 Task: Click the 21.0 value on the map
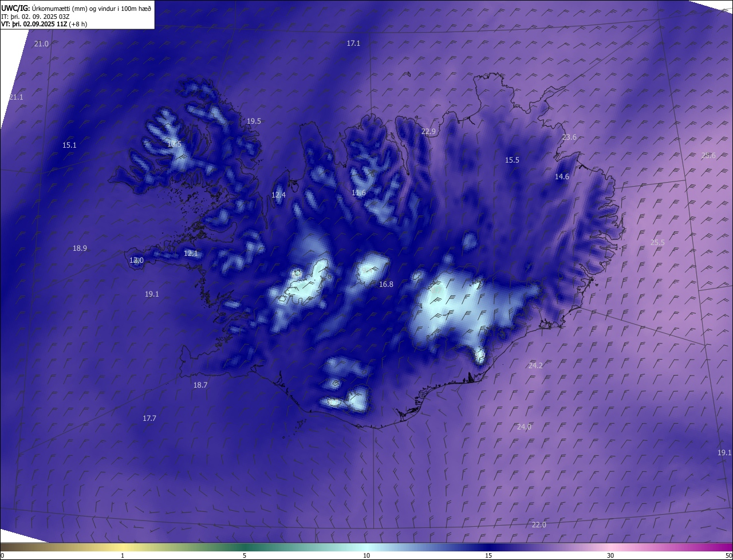point(41,44)
